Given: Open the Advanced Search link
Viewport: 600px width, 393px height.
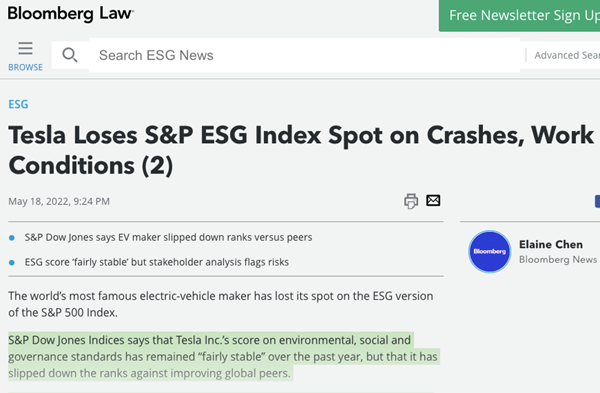Looking at the screenshot, I should 567,55.
